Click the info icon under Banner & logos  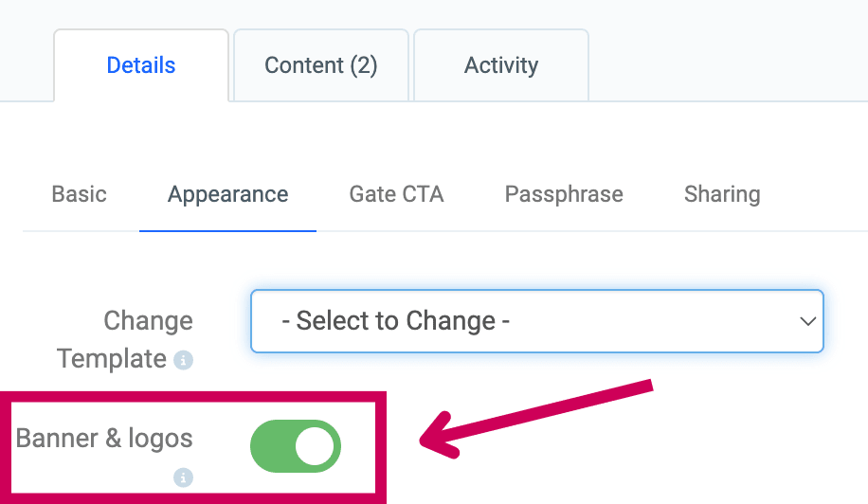click(x=183, y=477)
